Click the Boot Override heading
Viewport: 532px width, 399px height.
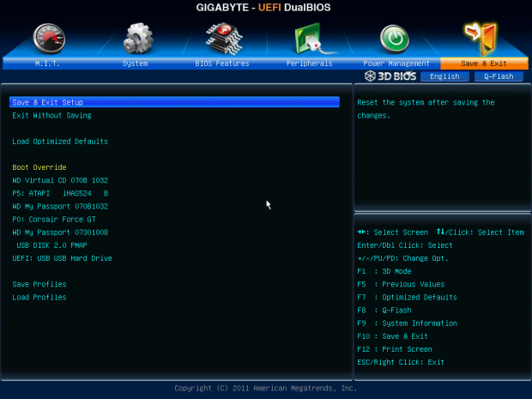(x=39, y=167)
